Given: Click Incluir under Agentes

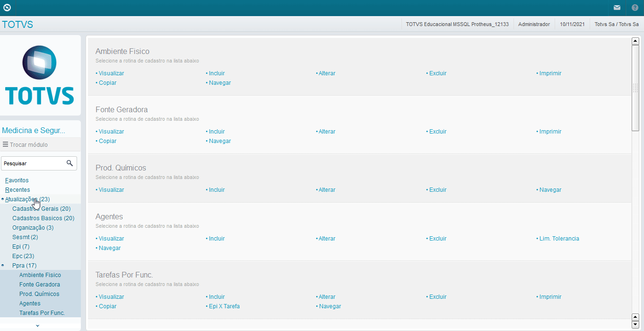Looking at the screenshot, I should [217, 239].
